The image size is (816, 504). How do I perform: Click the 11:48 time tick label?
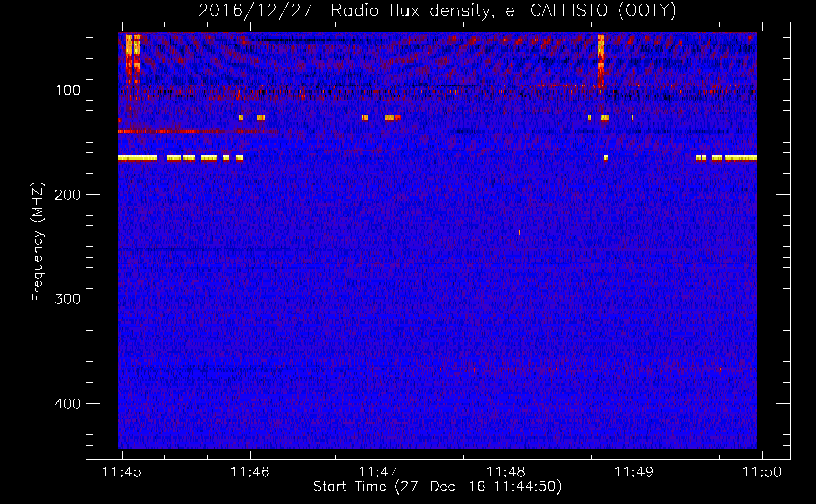506,472
